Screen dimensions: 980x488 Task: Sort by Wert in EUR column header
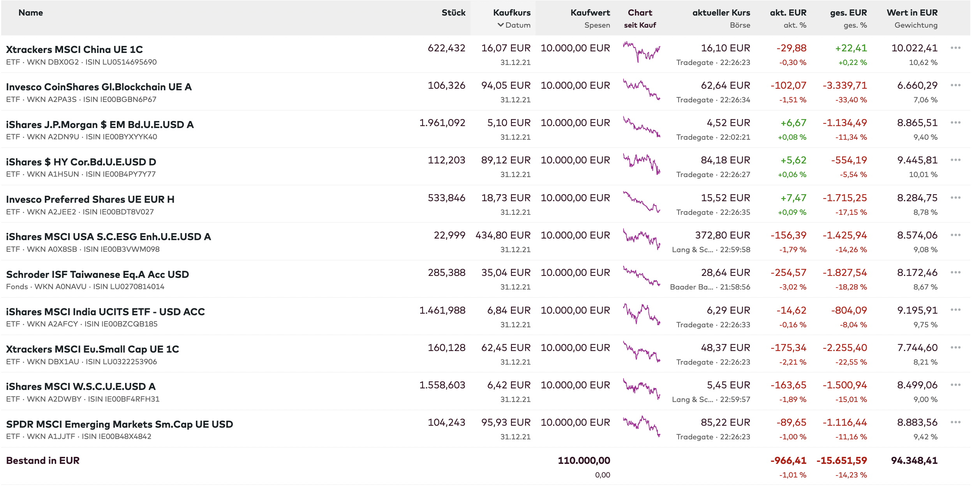tap(911, 13)
